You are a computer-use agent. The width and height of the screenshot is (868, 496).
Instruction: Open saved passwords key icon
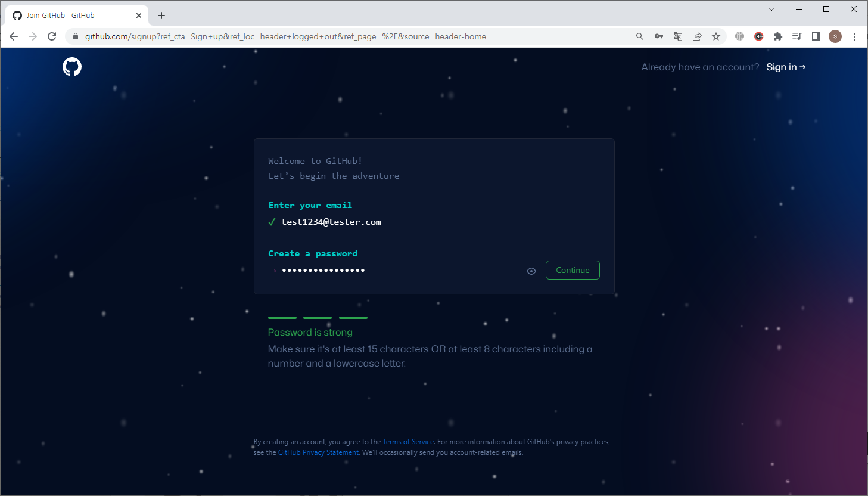point(659,36)
